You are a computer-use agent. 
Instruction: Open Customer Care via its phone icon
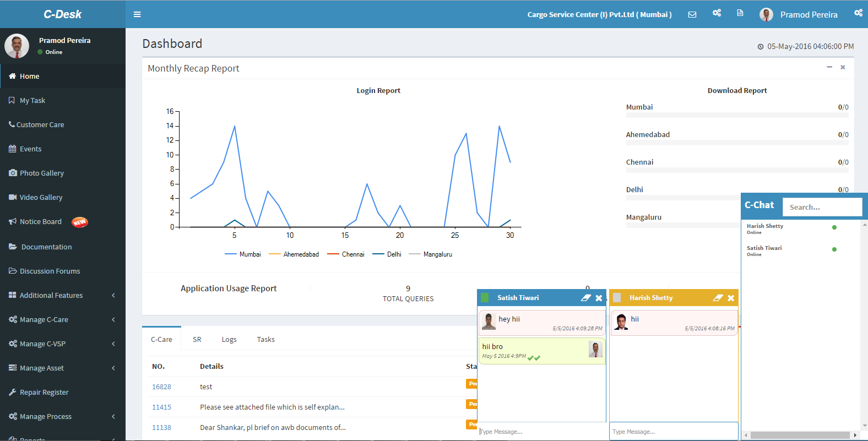[12, 124]
